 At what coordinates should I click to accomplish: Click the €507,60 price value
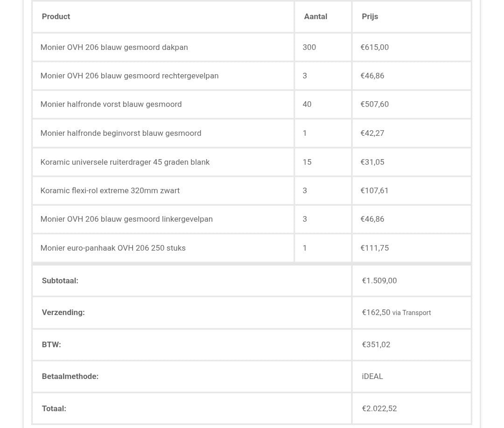(374, 104)
